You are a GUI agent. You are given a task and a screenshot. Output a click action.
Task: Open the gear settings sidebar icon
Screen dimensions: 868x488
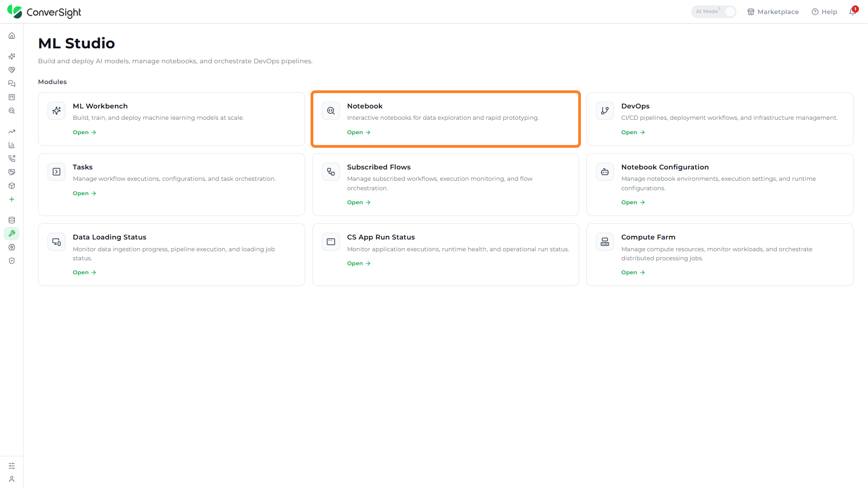point(12,247)
